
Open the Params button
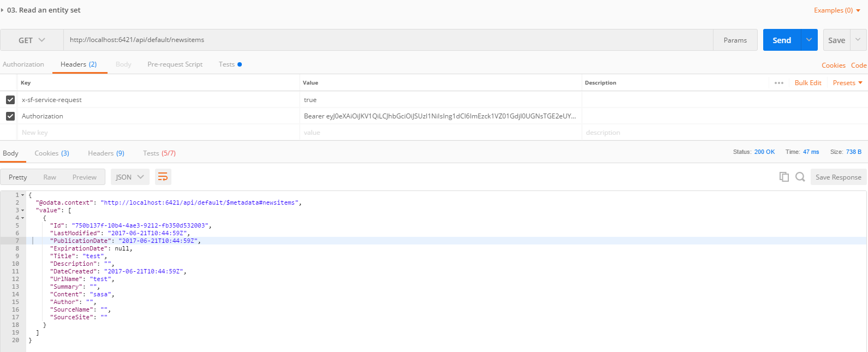coord(735,40)
